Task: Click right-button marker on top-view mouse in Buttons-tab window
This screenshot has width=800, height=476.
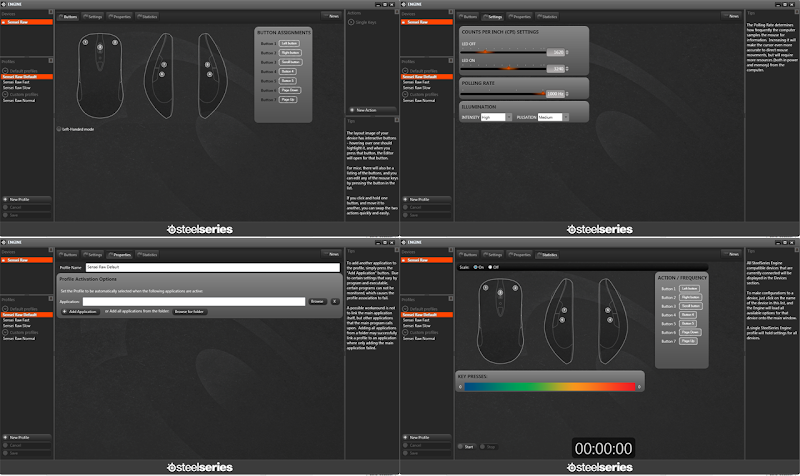Action: click(x=115, y=42)
